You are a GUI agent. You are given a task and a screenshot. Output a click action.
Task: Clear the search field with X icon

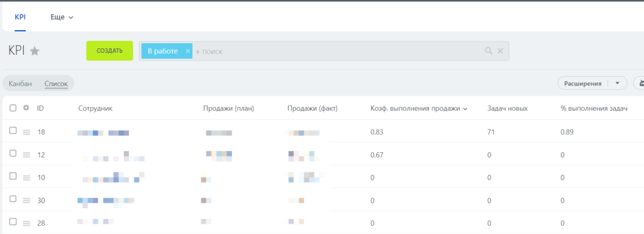(x=500, y=51)
